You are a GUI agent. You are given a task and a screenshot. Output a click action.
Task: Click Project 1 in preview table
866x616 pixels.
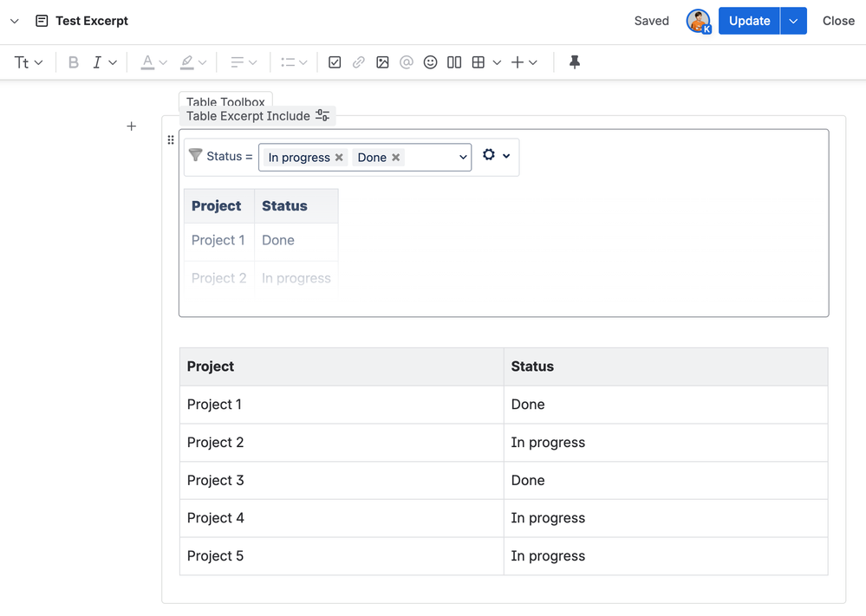(218, 240)
